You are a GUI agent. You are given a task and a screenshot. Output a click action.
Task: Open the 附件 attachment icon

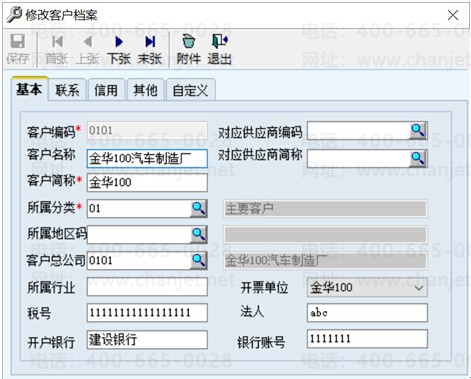pyautogui.click(x=189, y=49)
